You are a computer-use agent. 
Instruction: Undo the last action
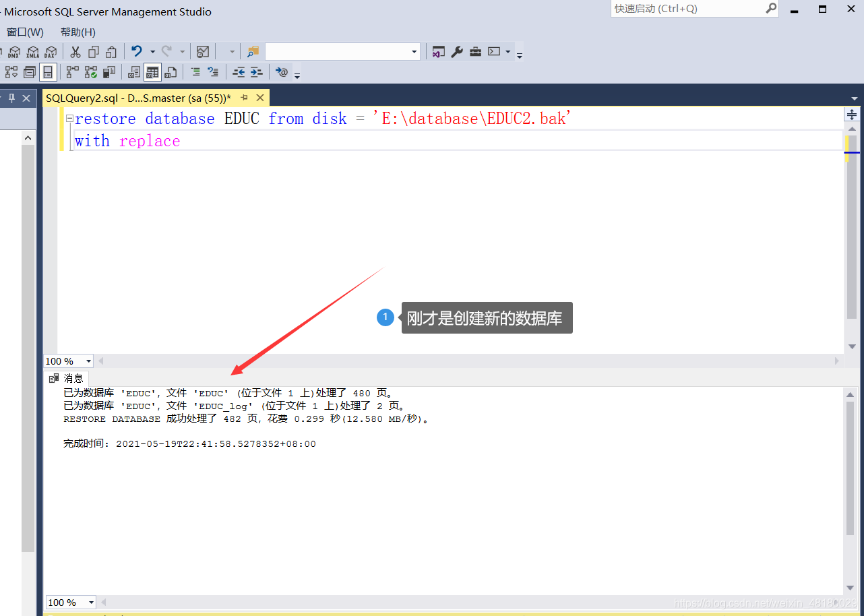(137, 51)
